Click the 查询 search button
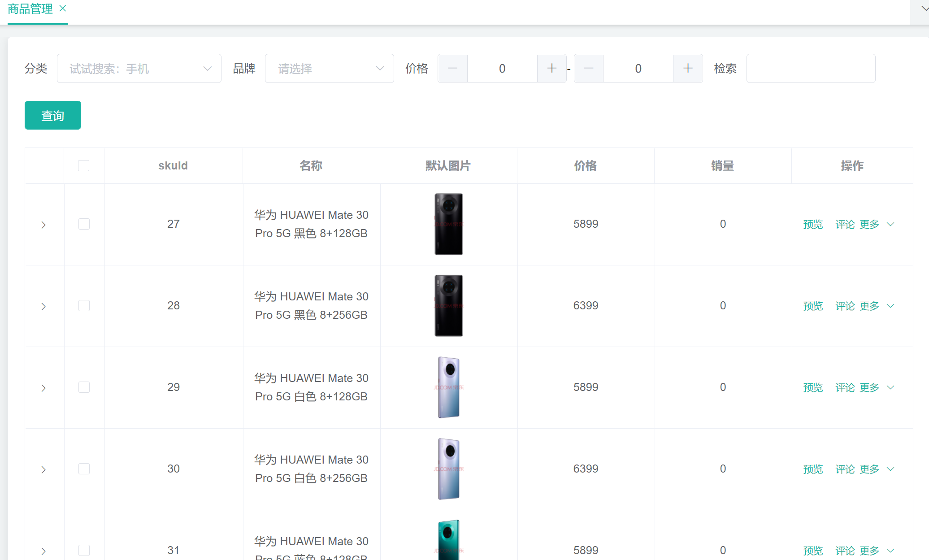Screen dimensions: 929x560 [53, 116]
